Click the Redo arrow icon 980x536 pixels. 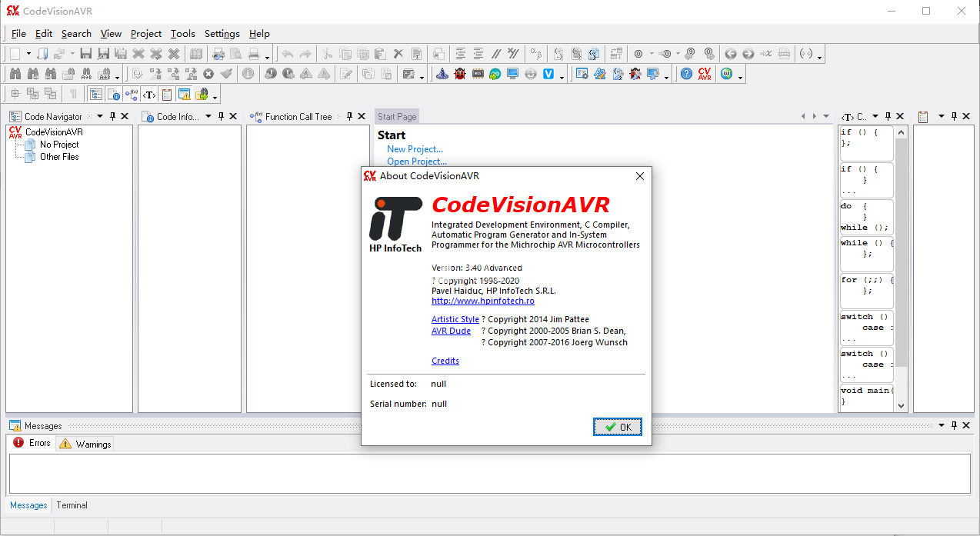pos(305,54)
